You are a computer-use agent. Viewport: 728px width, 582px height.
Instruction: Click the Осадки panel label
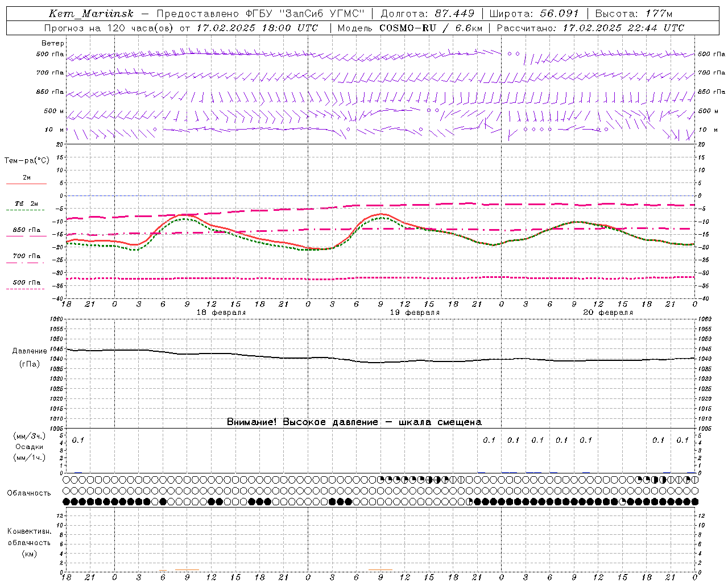(30, 447)
